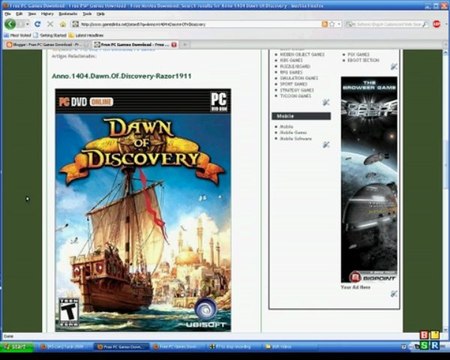Open the search engine selector icon
Screen dimensions: 450x360
coord(350,24)
